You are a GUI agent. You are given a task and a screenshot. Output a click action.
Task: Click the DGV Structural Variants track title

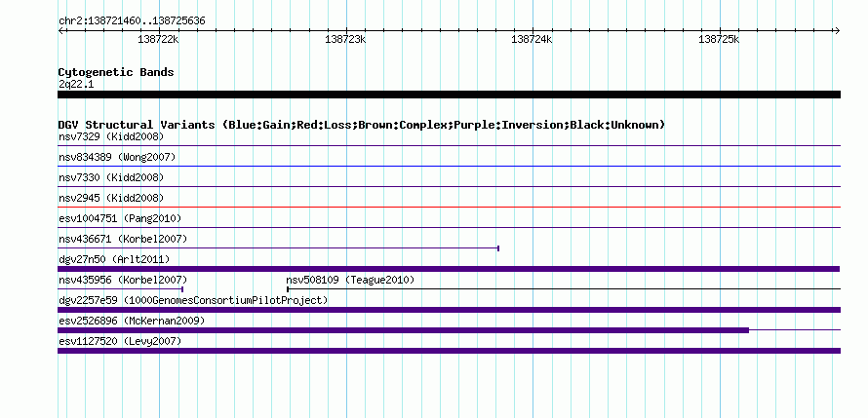tap(362, 125)
